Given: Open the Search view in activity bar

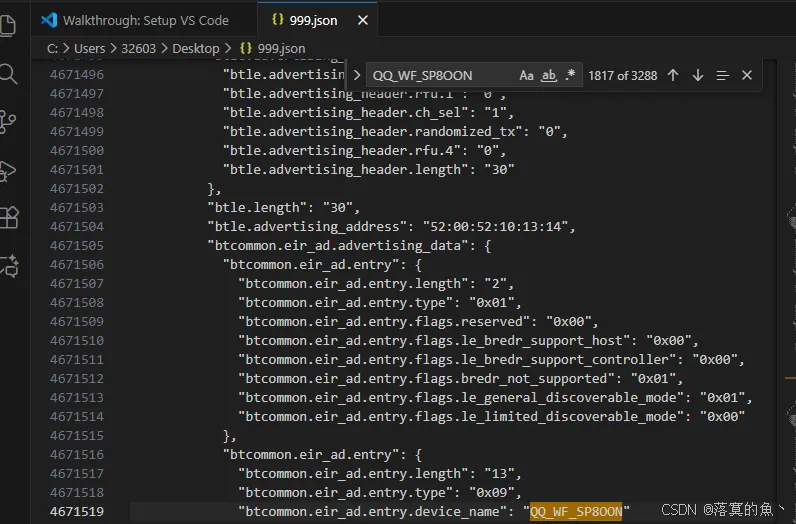Looking at the screenshot, I should tap(8, 74).
